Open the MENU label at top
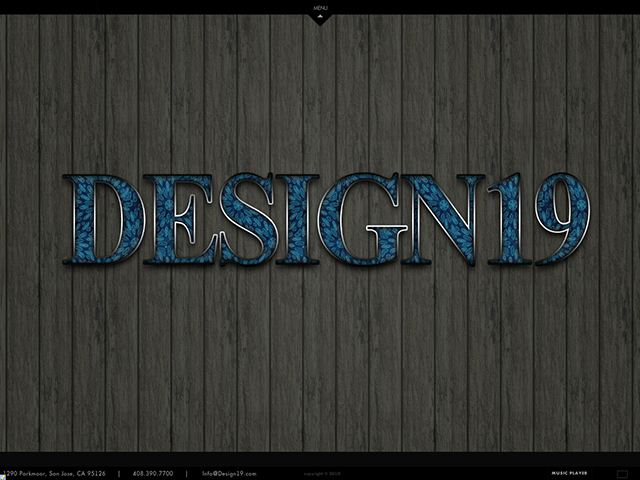 pyautogui.click(x=320, y=10)
